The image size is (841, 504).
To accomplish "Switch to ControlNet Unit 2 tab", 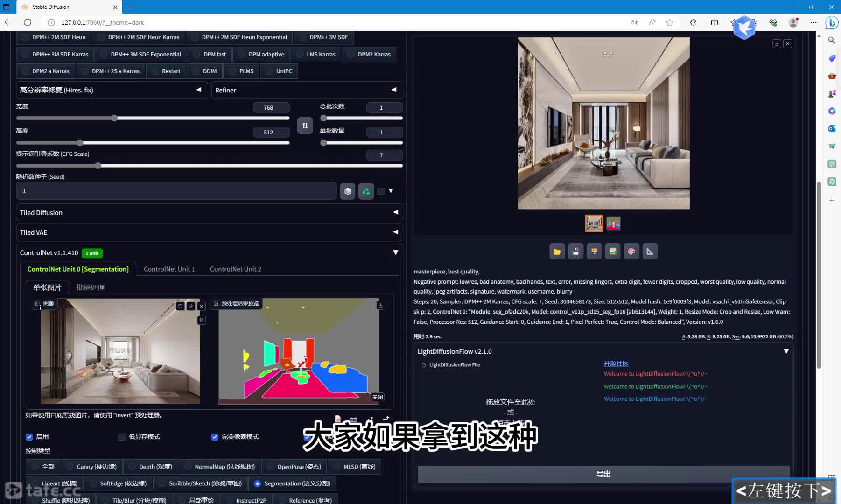I will [236, 269].
